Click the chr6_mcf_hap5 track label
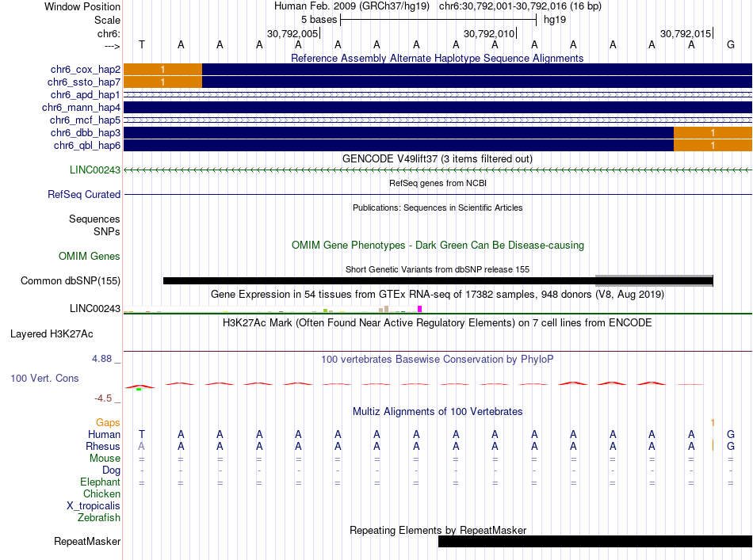This screenshot has width=753, height=560. 85,120
